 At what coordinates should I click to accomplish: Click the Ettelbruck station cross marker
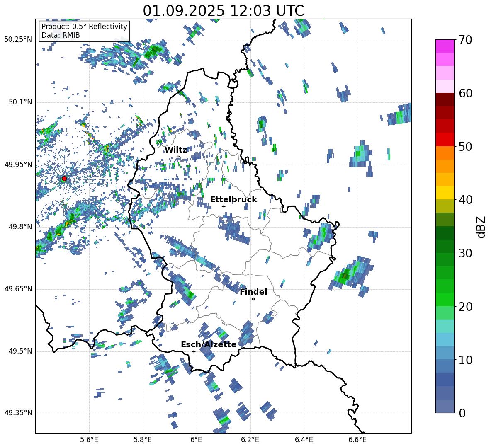tap(224, 206)
